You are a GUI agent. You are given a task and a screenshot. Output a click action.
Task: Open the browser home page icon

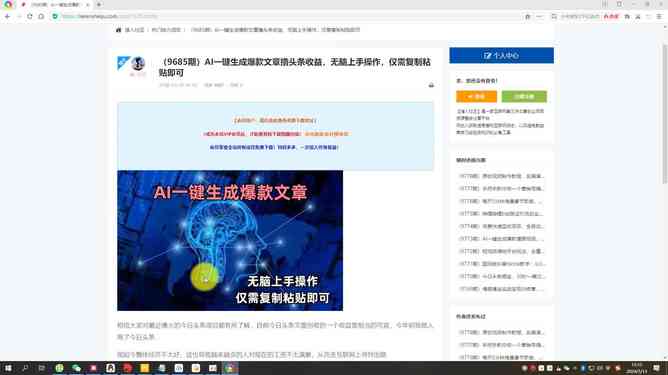coord(41,16)
